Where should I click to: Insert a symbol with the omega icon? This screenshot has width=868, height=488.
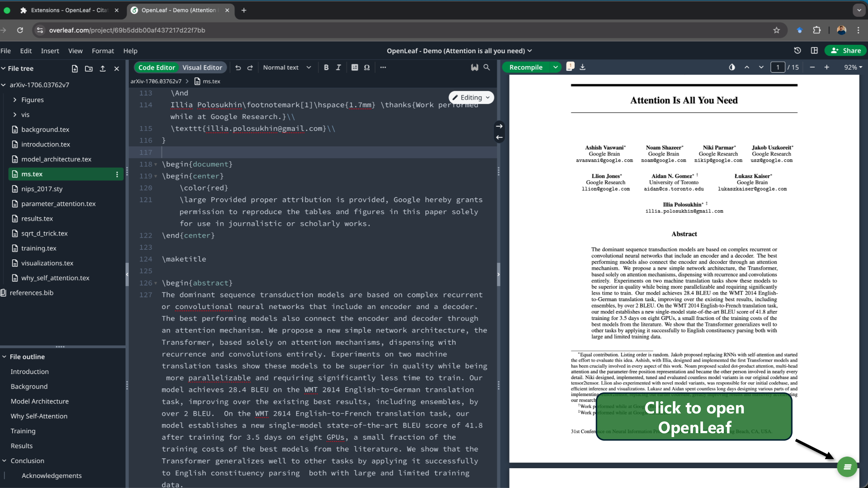(x=367, y=68)
